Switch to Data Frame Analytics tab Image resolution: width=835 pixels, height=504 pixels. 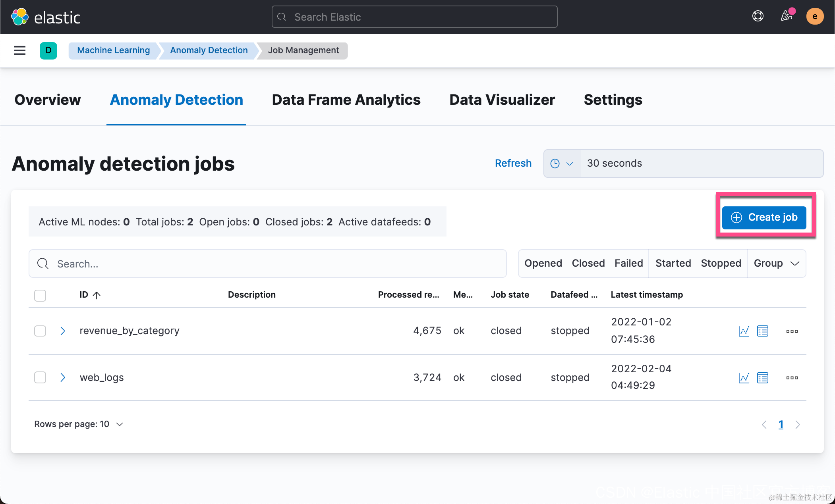[x=346, y=100]
